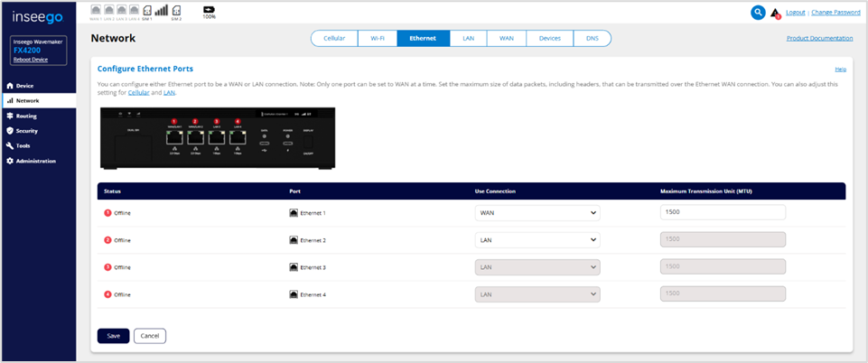
Task: Click the battery status icon
Action: (x=209, y=9)
